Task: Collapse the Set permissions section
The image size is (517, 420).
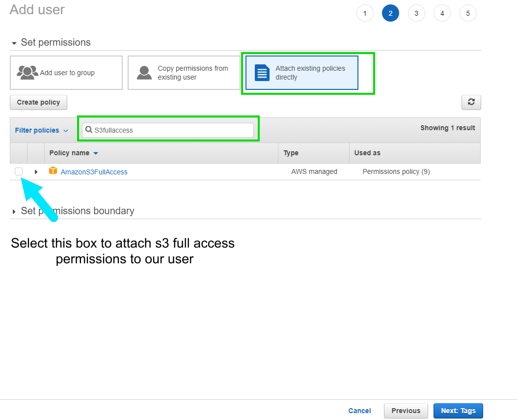Action: (x=14, y=42)
